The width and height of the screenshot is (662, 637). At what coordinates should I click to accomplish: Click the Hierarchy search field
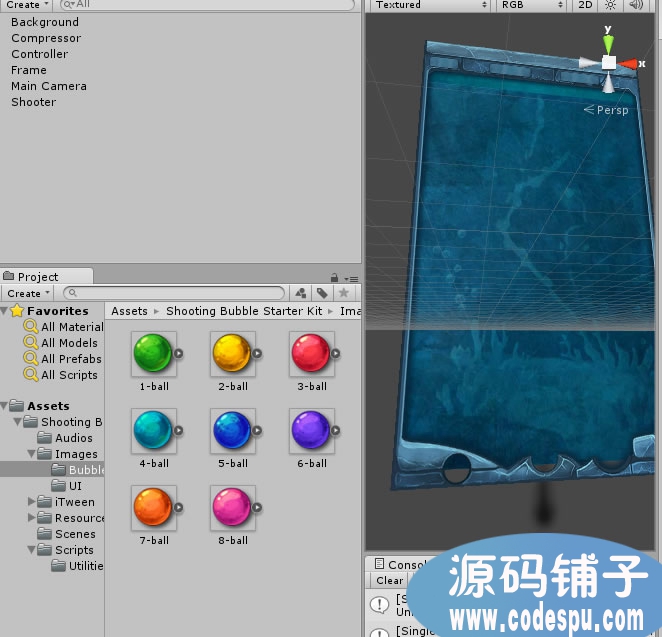coord(207,5)
